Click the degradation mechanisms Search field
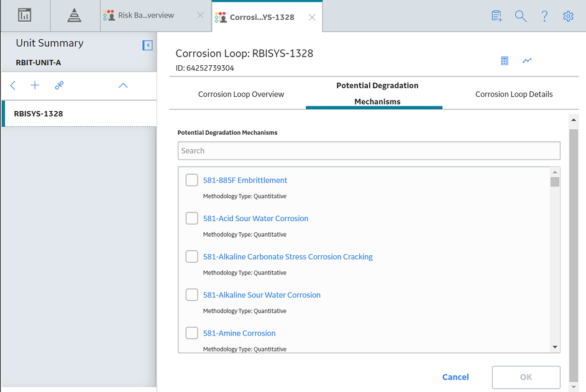Viewport: 586px width, 392px height. (x=369, y=150)
